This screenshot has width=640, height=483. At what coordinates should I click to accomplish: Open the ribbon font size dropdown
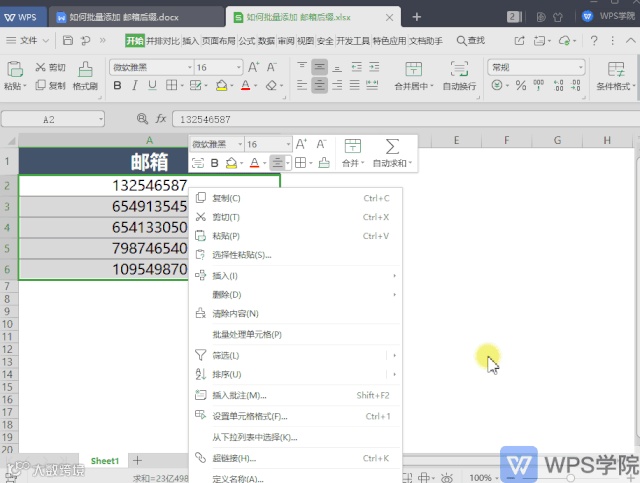[x=239, y=67]
